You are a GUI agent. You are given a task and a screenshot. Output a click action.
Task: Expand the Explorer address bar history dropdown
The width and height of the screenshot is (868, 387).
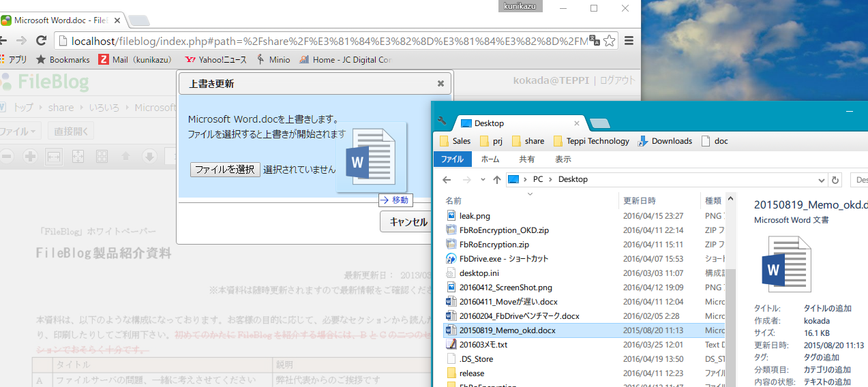click(821, 179)
